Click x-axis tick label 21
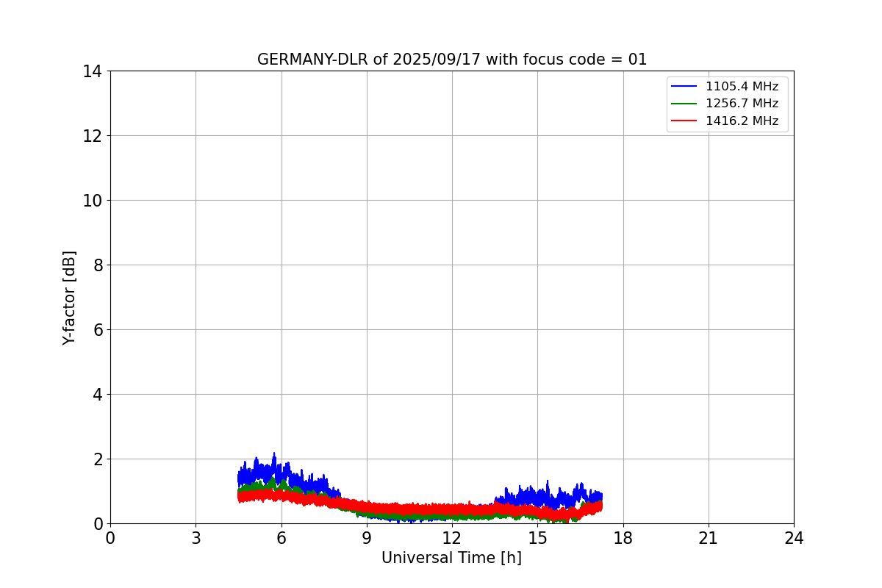882x588 pixels. pos(709,538)
